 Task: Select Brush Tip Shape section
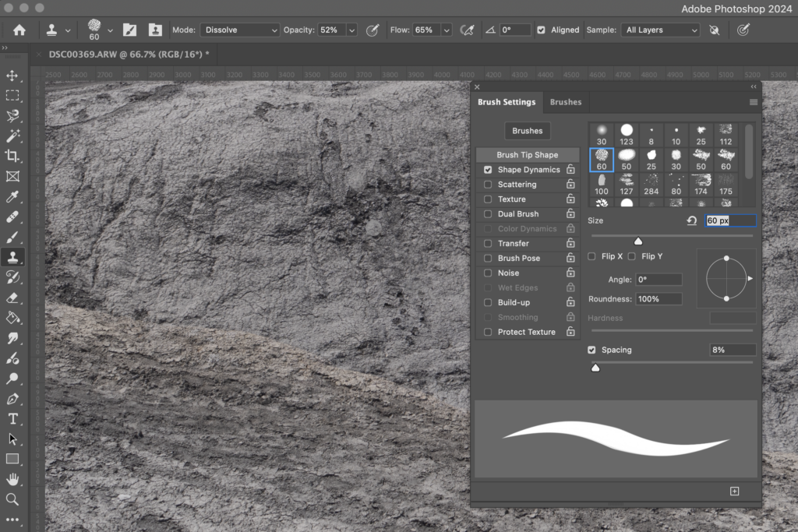tap(528, 155)
